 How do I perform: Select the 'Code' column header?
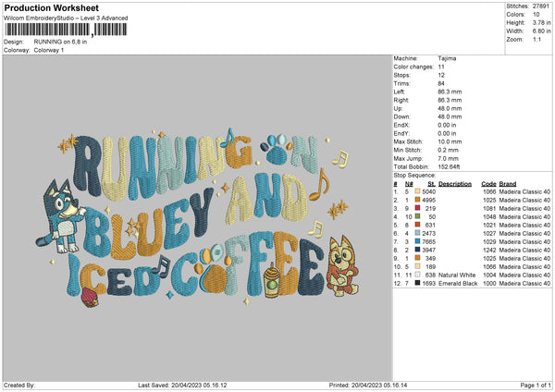point(488,184)
